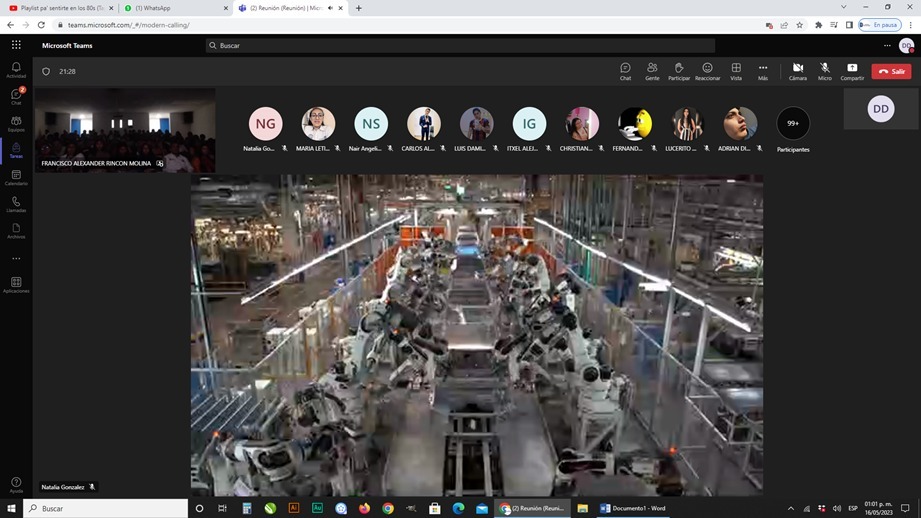Select participant Natalia Go... NG avatar
921x518 pixels.
(265, 123)
